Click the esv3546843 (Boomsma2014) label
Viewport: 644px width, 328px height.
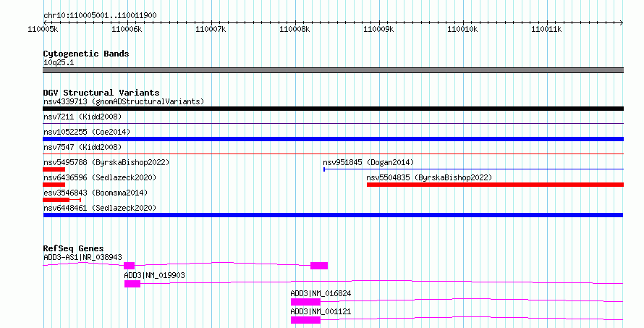pyautogui.click(x=96, y=193)
